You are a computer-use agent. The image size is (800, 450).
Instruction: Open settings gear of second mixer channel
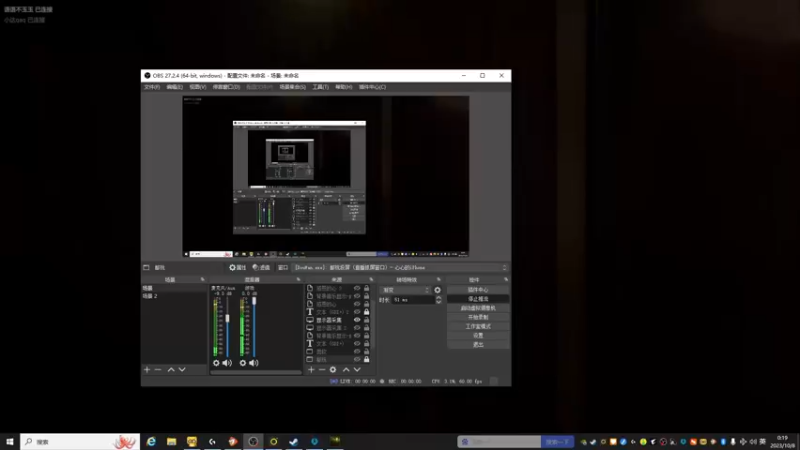(x=243, y=363)
